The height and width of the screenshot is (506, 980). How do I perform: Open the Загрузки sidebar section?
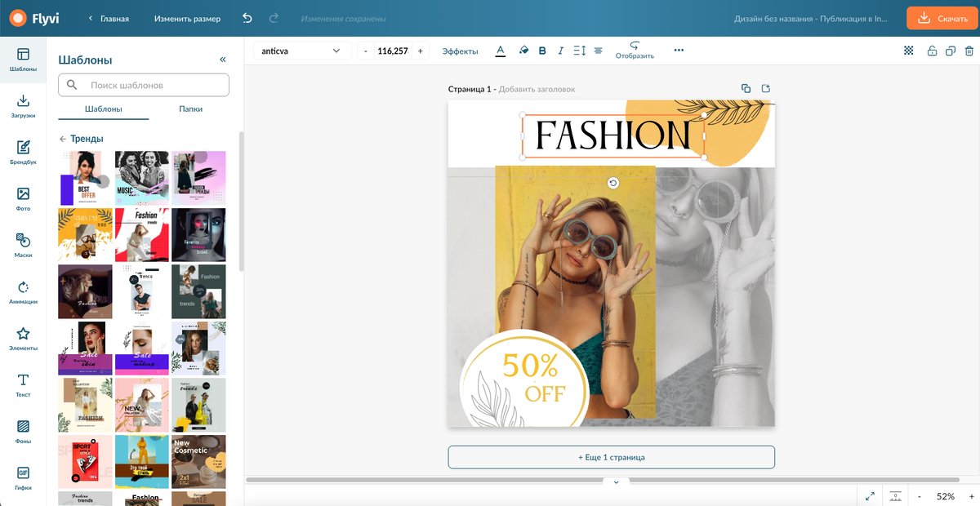coord(23,106)
